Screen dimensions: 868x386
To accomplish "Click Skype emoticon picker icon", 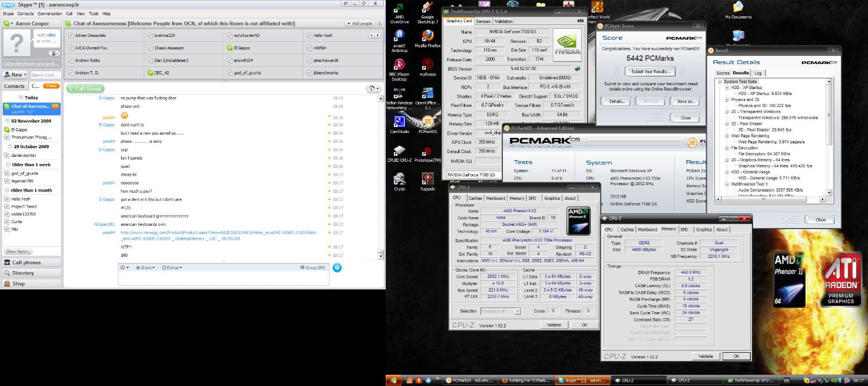I will click(124, 268).
